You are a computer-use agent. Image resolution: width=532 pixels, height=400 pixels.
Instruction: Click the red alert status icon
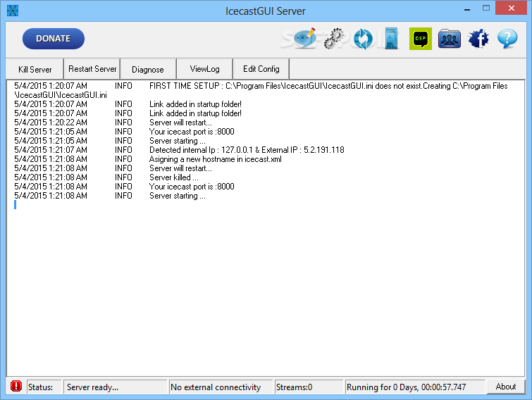coord(16,386)
